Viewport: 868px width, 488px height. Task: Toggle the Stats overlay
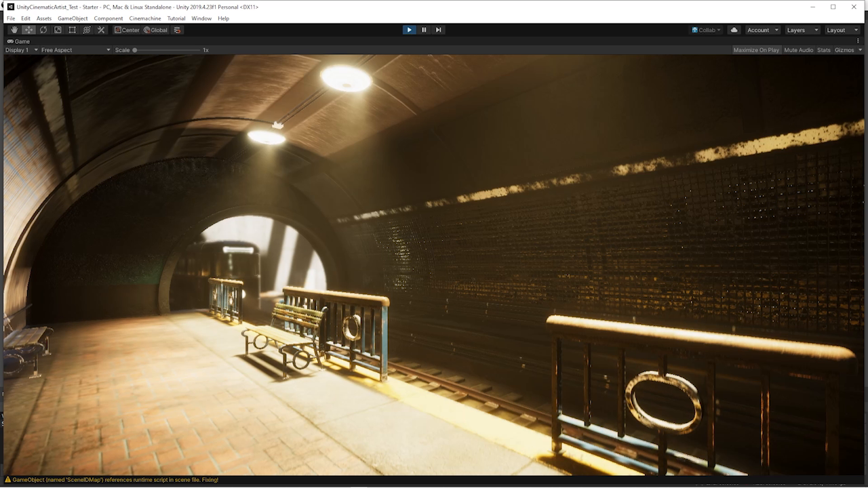point(823,49)
